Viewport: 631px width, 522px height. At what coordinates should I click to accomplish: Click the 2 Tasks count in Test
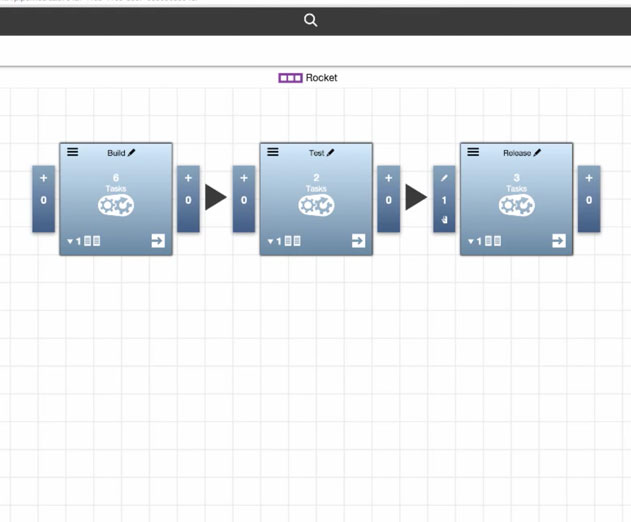click(x=316, y=182)
